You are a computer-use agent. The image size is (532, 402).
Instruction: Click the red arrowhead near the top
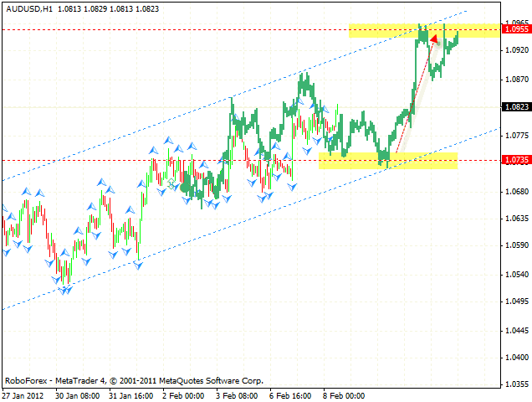tap(434, 39)
